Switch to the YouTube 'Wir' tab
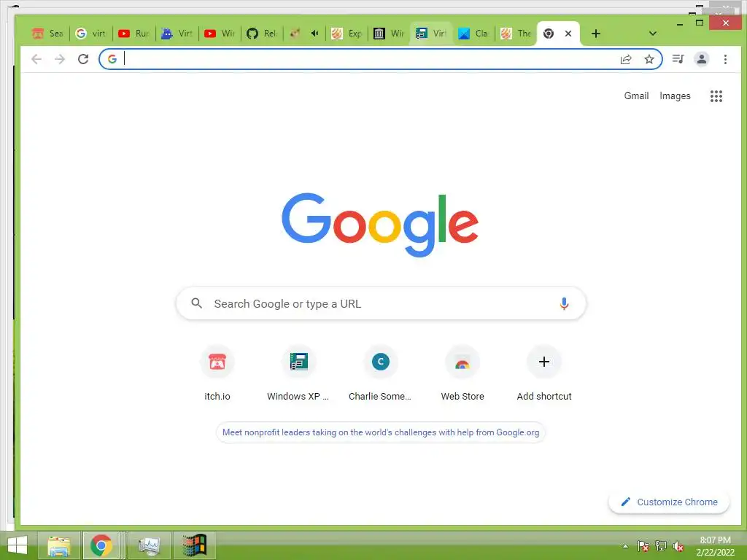This screenshot has height=560, width=747. 220,34
